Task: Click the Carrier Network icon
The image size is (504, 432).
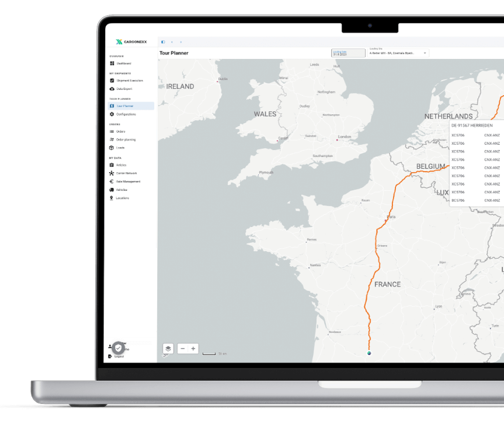Action: [112, 173]
